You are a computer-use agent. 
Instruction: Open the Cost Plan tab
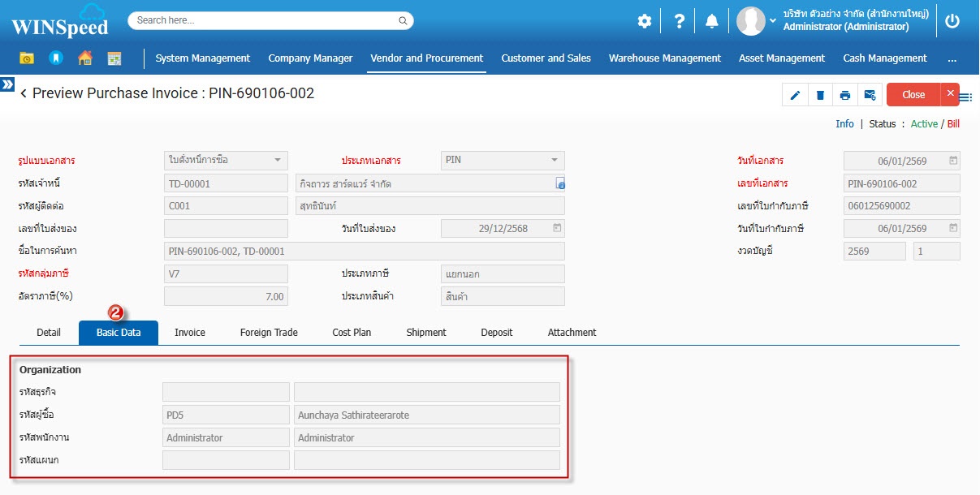pyautogui.click(x=352, y=333)
